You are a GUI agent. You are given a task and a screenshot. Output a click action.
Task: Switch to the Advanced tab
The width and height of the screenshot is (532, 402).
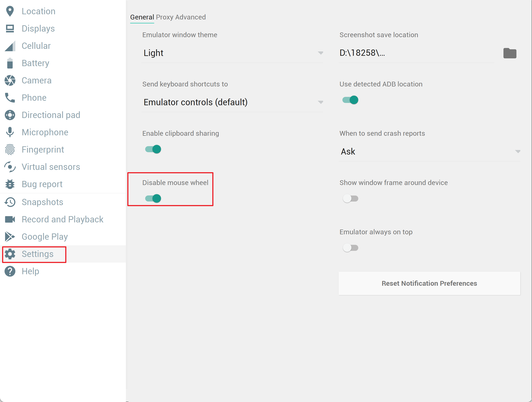pos(190,17)
